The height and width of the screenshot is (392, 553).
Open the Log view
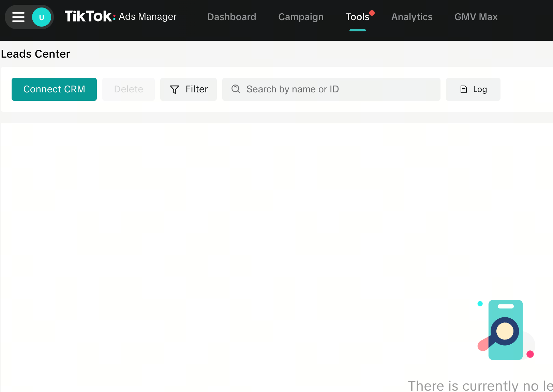(x=473, y=89)
